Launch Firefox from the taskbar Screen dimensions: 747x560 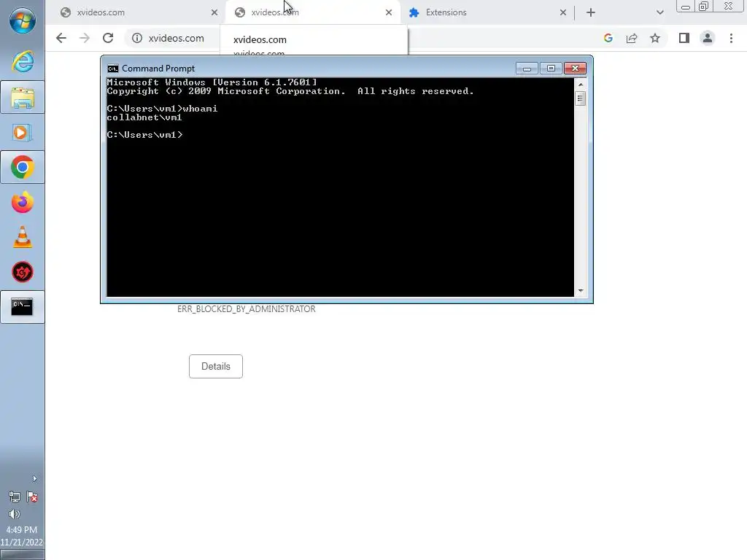[23, 203]
